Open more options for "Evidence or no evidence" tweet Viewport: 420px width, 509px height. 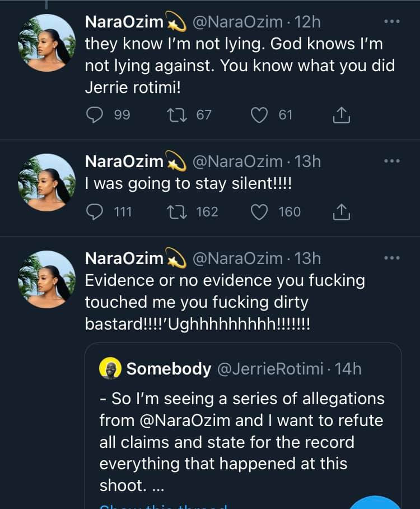(x=391, y=258)
